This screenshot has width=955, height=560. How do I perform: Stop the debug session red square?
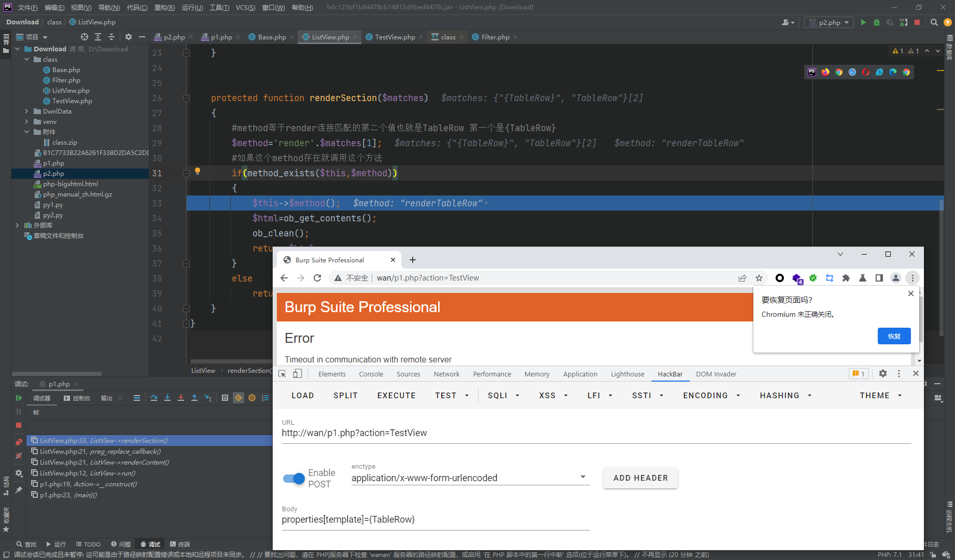click(19, 425)
